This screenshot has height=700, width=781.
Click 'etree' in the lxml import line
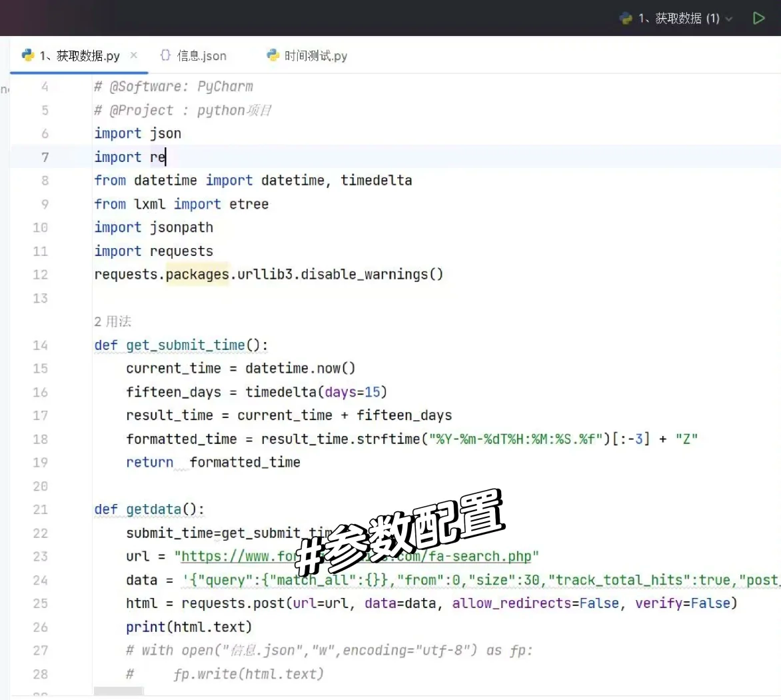249,204
